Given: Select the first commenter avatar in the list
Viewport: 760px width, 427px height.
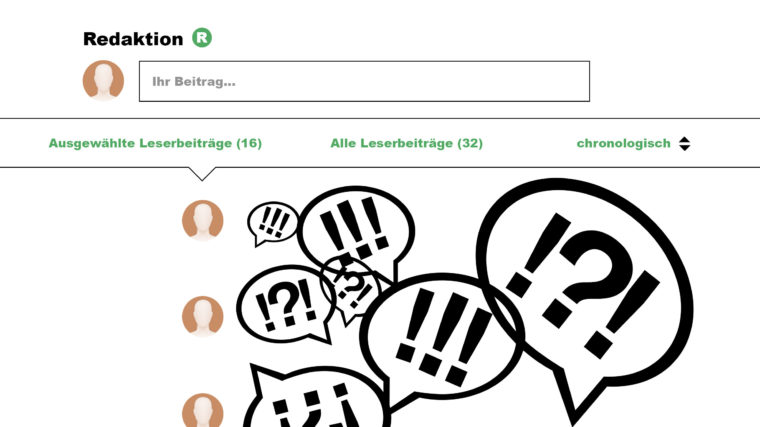Looking at the screenshot, I should [203, 220].
